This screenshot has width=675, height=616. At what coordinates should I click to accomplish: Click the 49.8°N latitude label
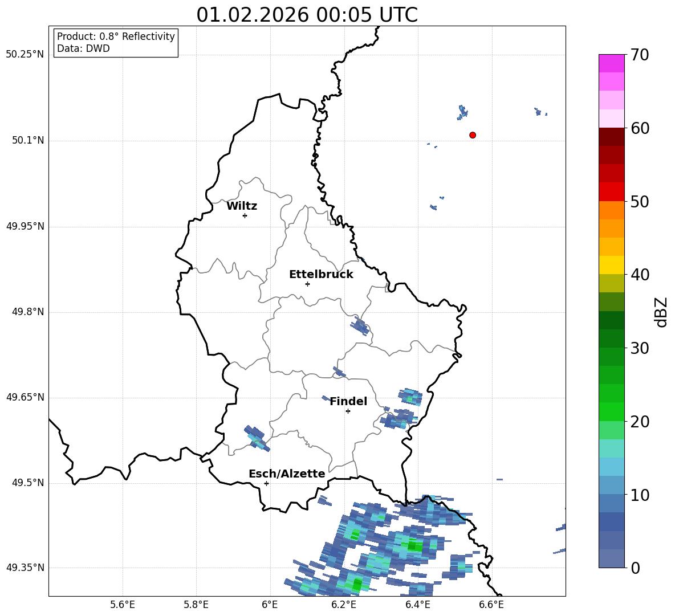click(x=29, y=312)
